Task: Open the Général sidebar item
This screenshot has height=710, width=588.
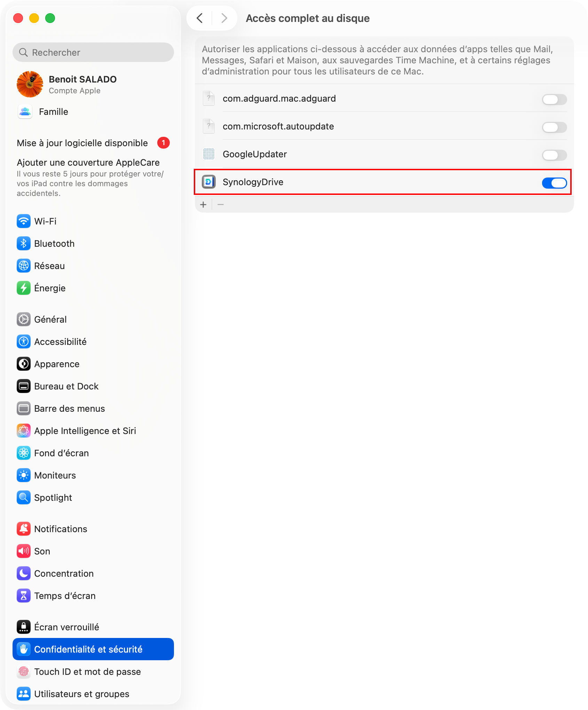Action: click(x=93, y=319)
